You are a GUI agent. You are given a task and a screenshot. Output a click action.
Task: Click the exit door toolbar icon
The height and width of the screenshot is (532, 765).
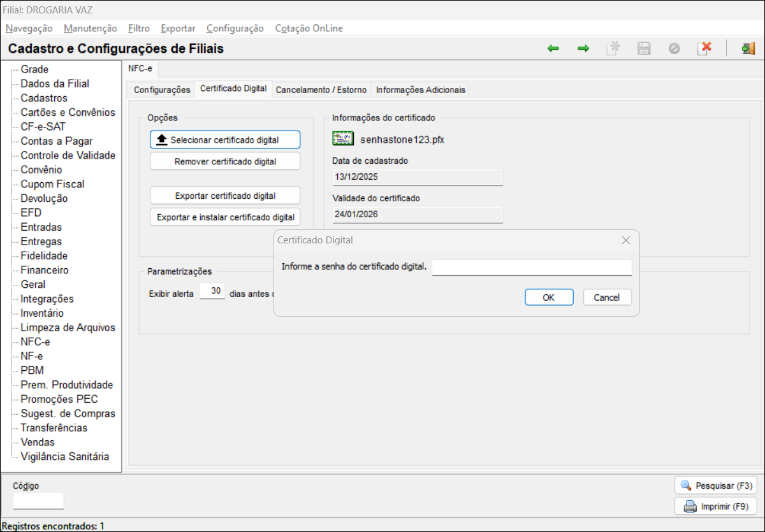pos(748,48)
